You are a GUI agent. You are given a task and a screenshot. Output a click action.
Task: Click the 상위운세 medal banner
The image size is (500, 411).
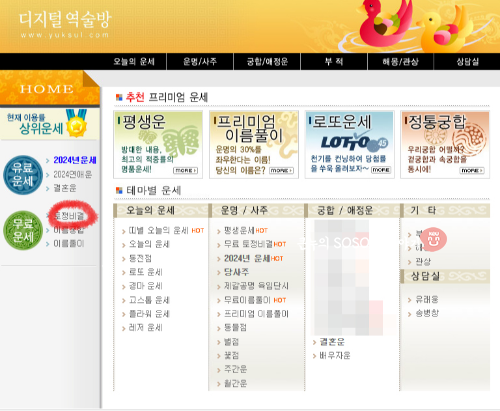coord(49,123)
